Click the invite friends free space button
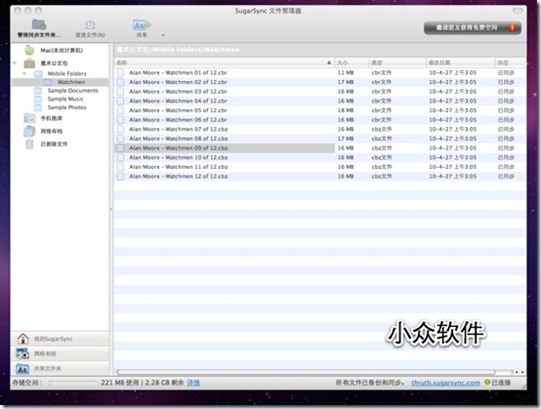The width and height of the screenshot is (541, 409). (x=472, y=28)
